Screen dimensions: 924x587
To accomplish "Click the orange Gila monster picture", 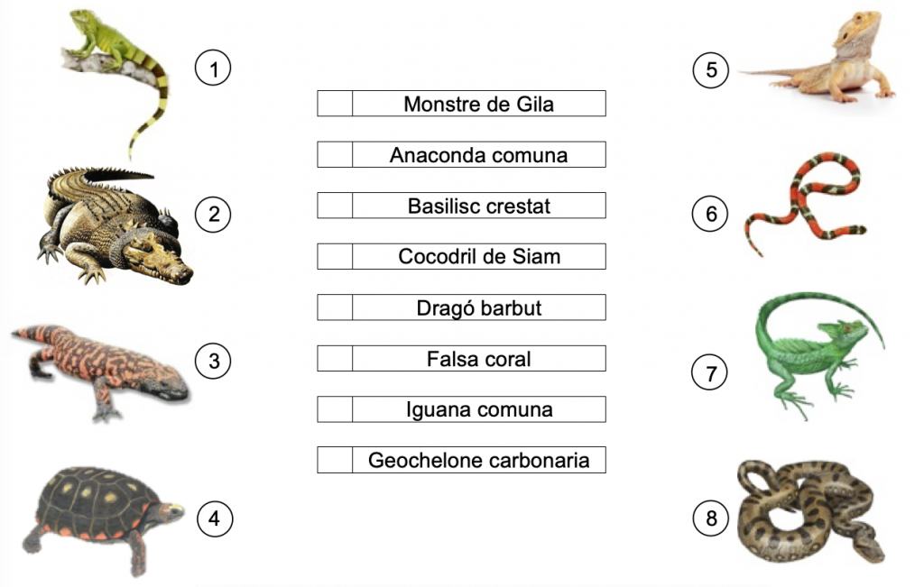I will pyautogui.click(x=99, y=371).
